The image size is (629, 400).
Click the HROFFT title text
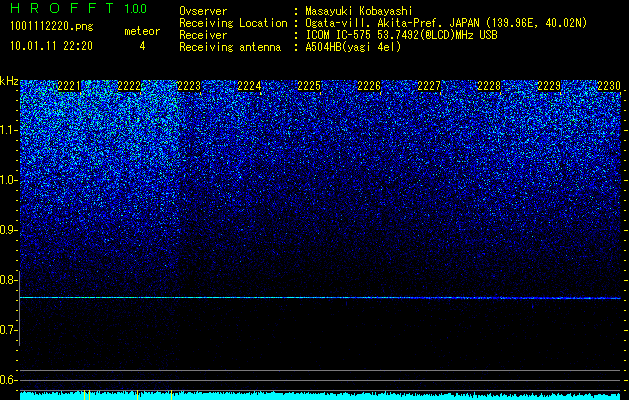click(63, 8)
